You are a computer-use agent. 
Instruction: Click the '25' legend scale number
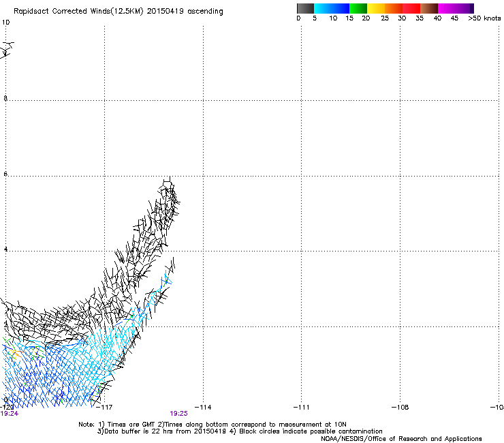pyautogui.click(x=385, y=18)
